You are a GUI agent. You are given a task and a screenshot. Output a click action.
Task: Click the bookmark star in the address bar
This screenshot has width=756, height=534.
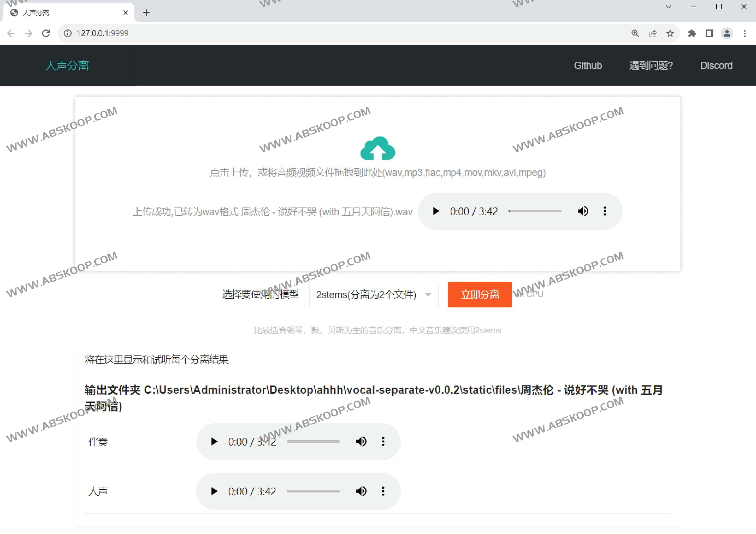click(x=671, y=33)
